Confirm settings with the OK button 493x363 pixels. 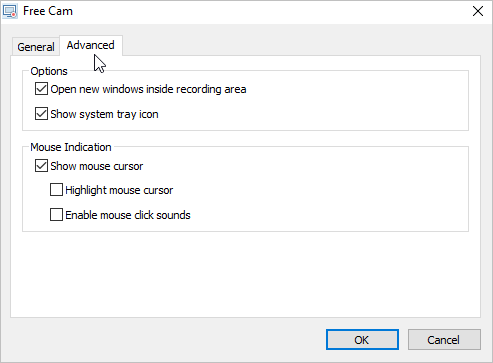362,340
